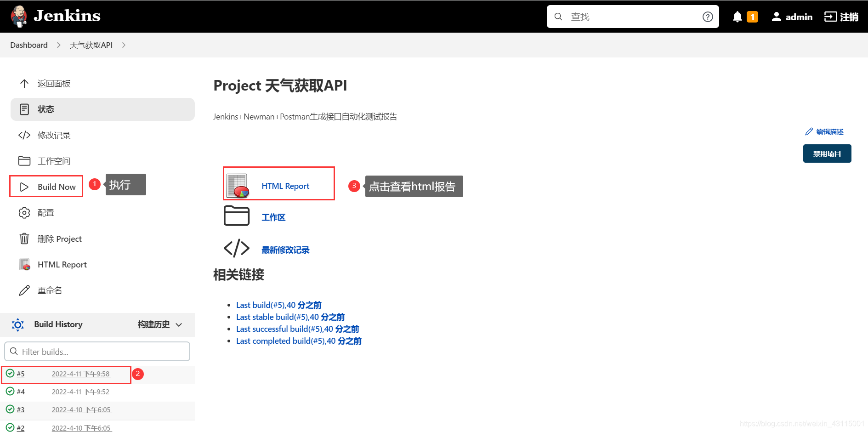Click the folder icon beside 工作空间
868x432 pixels.
click(24, 161)
